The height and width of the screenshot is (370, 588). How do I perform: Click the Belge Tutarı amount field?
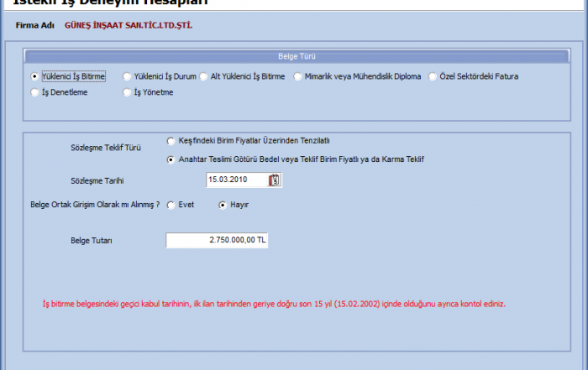click(217, 241)
